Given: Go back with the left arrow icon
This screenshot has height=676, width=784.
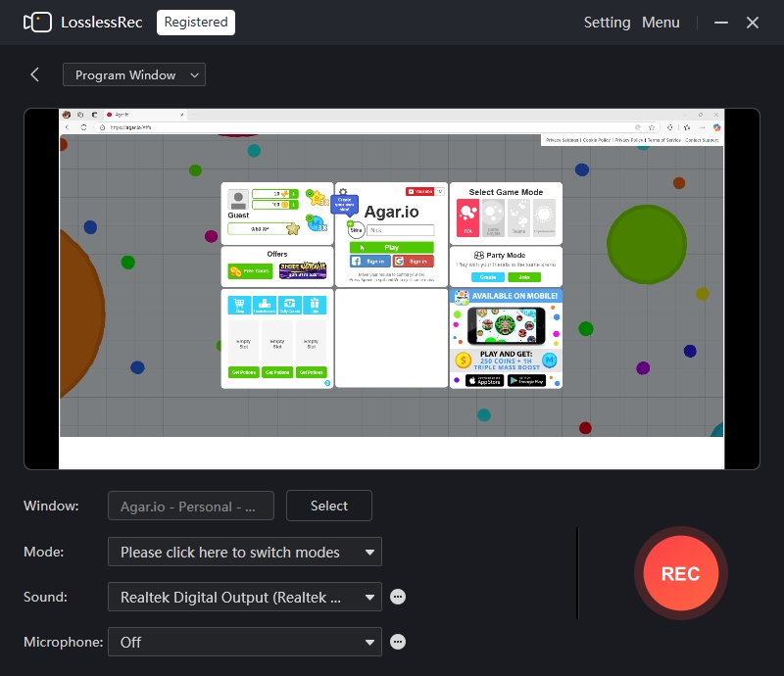Looking at the screenshot, I should click(x=34, y=75).
